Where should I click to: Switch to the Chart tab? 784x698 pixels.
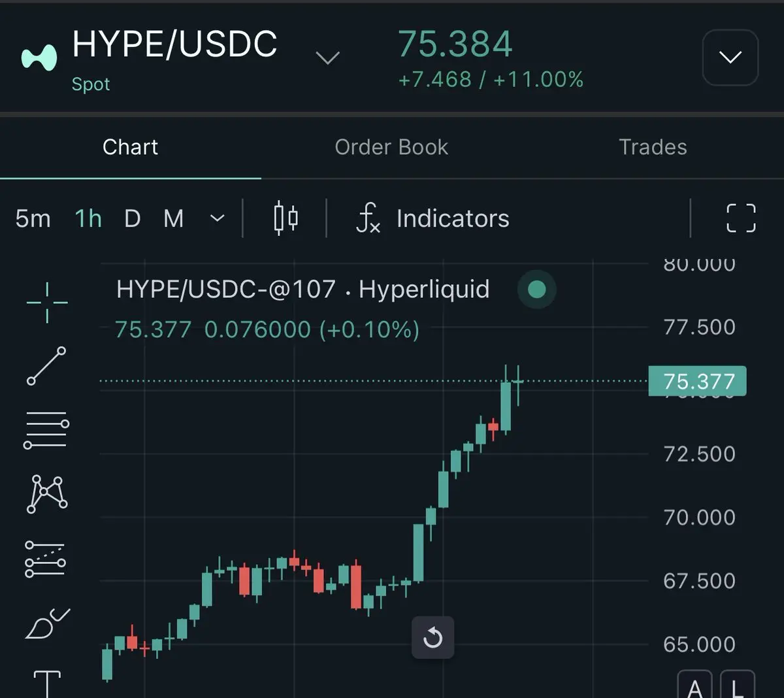130,147
